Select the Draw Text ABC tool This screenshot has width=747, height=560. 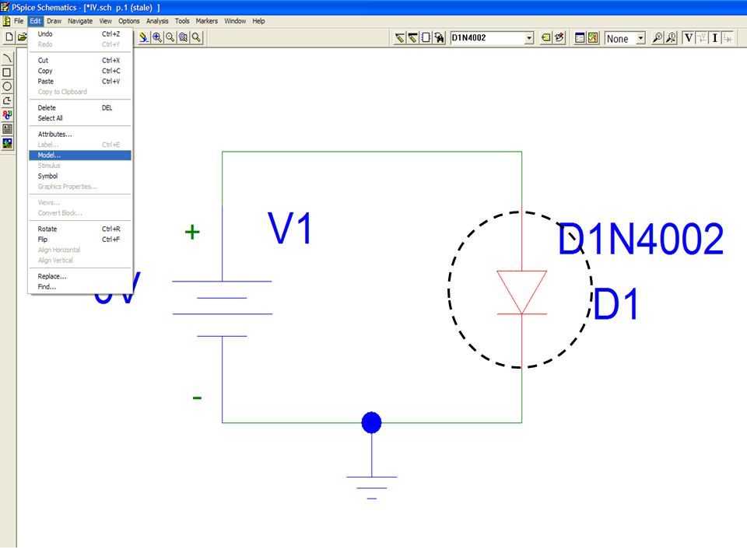click(7, 115)
